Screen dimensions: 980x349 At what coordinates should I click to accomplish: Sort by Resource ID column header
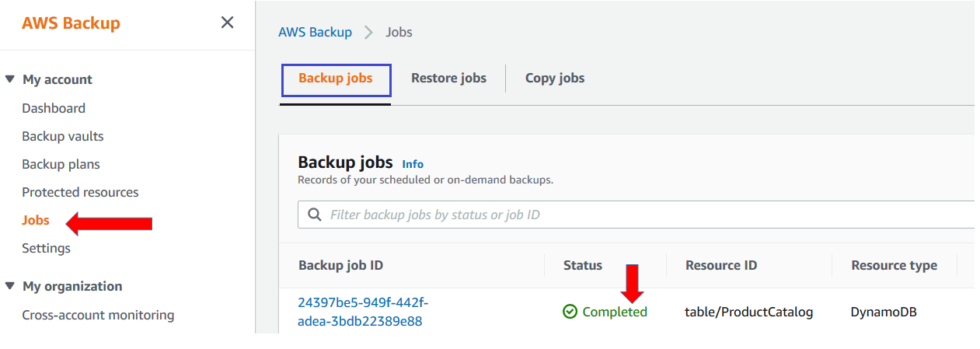[x=721, y=265]
